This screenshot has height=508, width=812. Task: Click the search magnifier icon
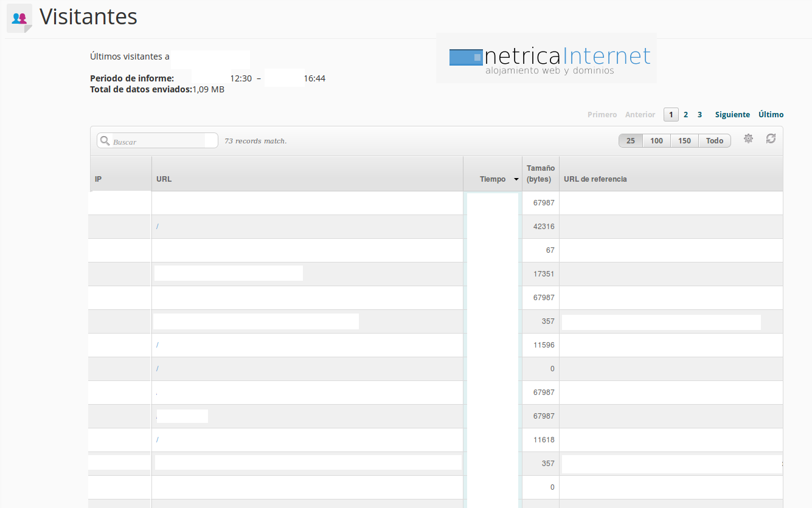105,141
